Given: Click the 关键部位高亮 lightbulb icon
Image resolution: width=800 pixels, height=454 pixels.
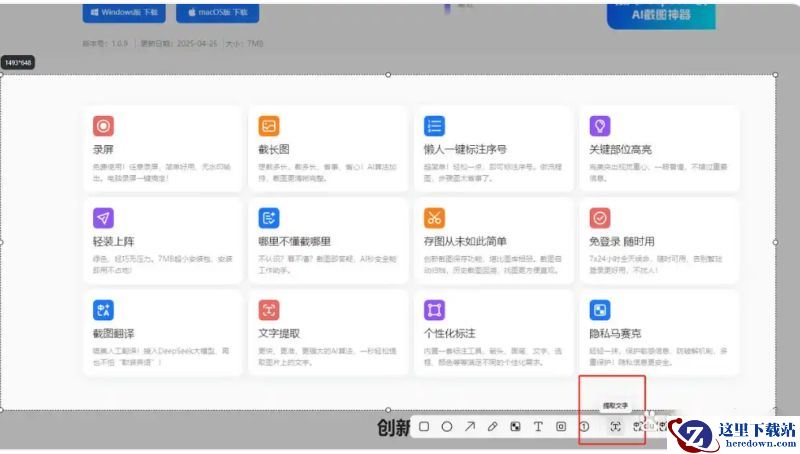Looking at the screenshot, I should [x=600, y=126].
